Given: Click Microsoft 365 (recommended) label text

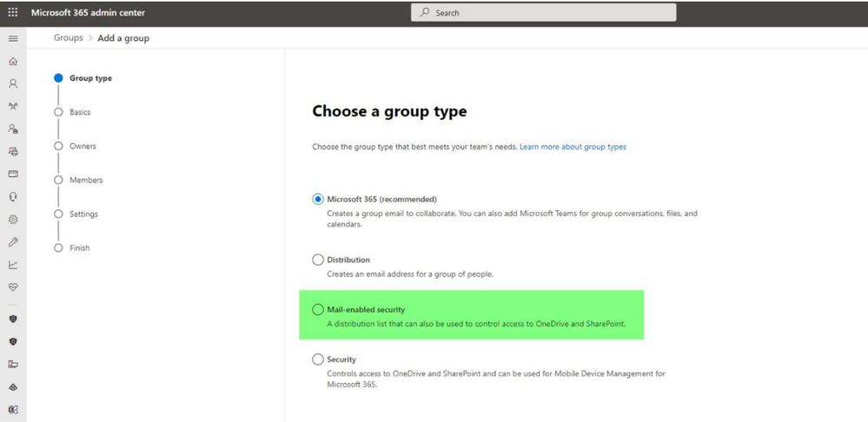Looking at the screenshot, I should click(382, 199).
